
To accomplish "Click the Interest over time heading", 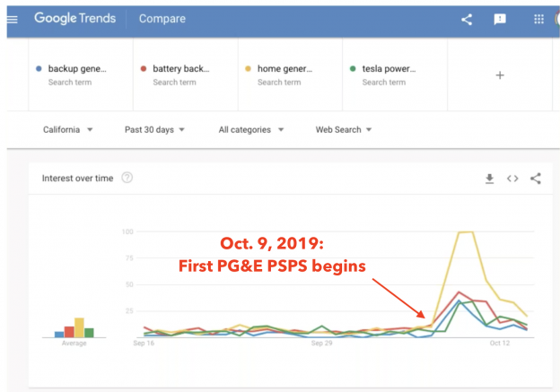I will (77, 179).
